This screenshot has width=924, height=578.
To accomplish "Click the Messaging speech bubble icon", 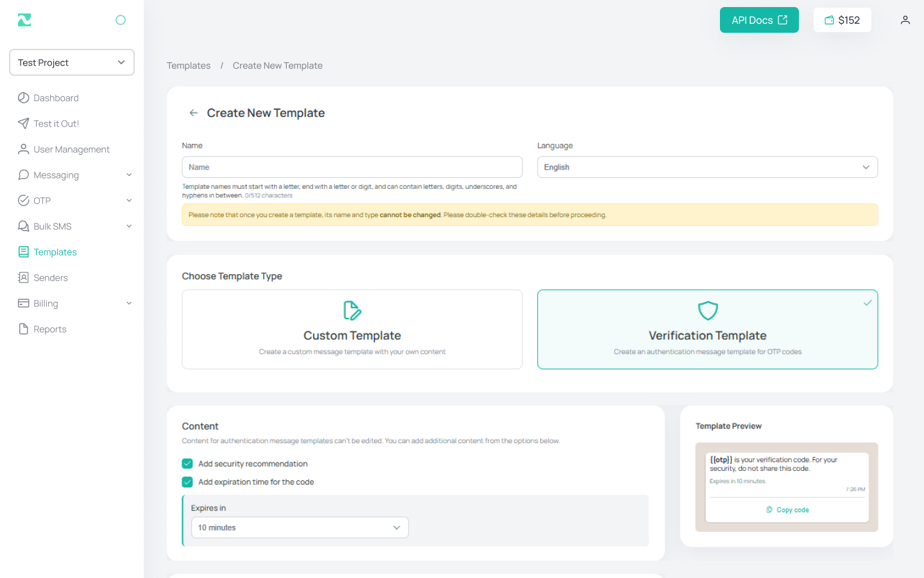I will tap(24, 175).
